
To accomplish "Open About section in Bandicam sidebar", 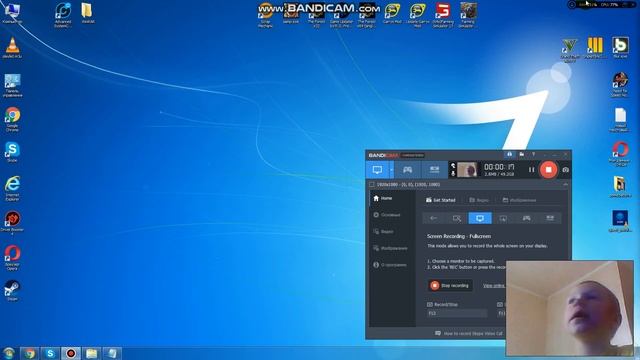I will pos(391,265).
